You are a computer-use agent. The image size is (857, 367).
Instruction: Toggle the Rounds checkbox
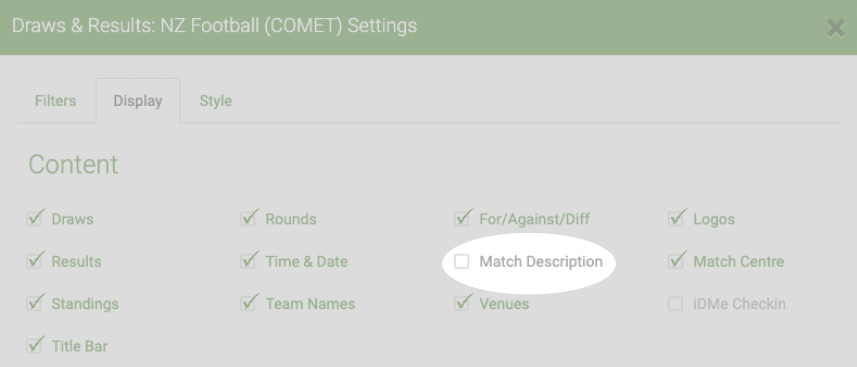point(248,219)
